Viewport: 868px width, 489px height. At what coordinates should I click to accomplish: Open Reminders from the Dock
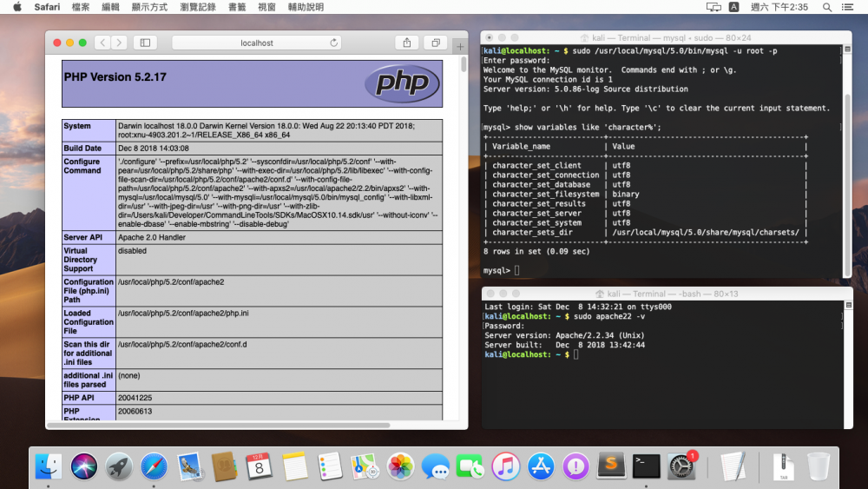[330, 466]
